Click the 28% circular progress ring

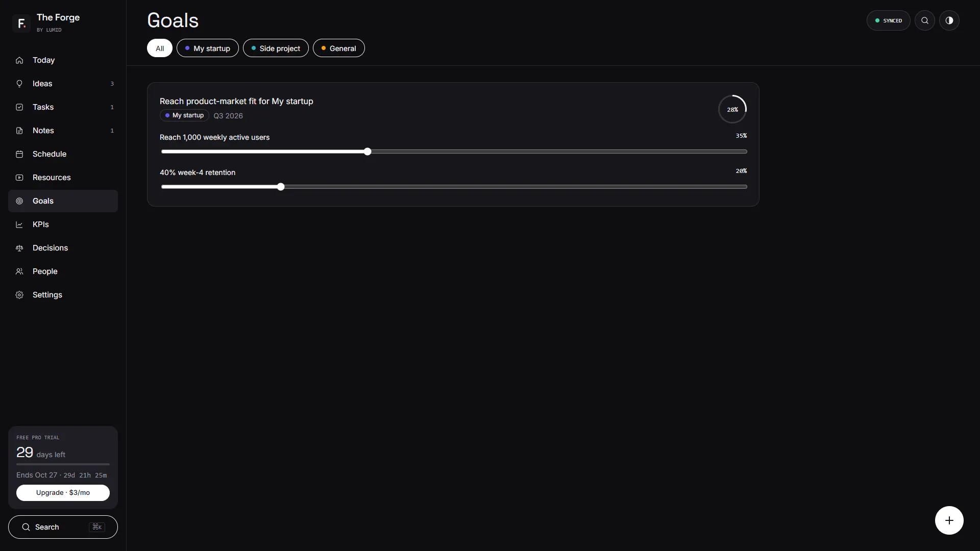(x=732, y=109)
